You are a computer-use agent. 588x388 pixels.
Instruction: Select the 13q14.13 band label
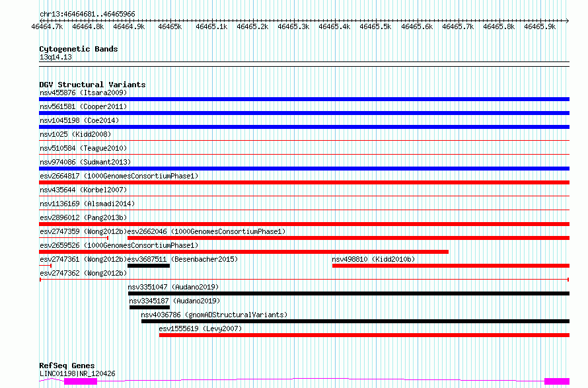[55, 57]
